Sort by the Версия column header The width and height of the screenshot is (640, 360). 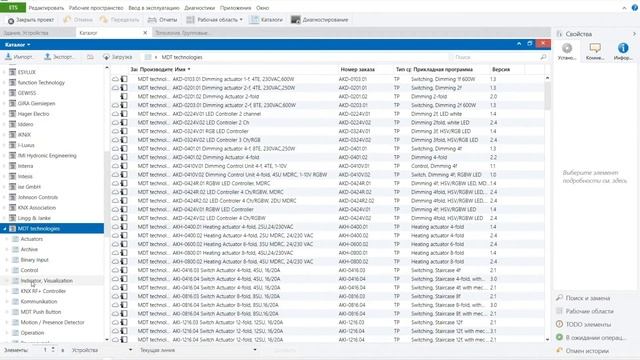click(501, 69)
